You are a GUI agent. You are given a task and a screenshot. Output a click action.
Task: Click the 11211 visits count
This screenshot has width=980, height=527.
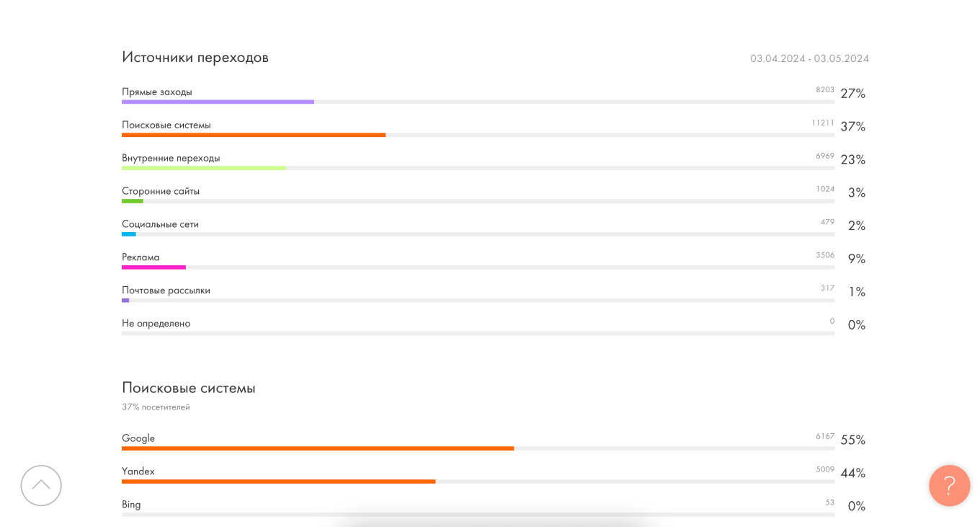point(822,123)
